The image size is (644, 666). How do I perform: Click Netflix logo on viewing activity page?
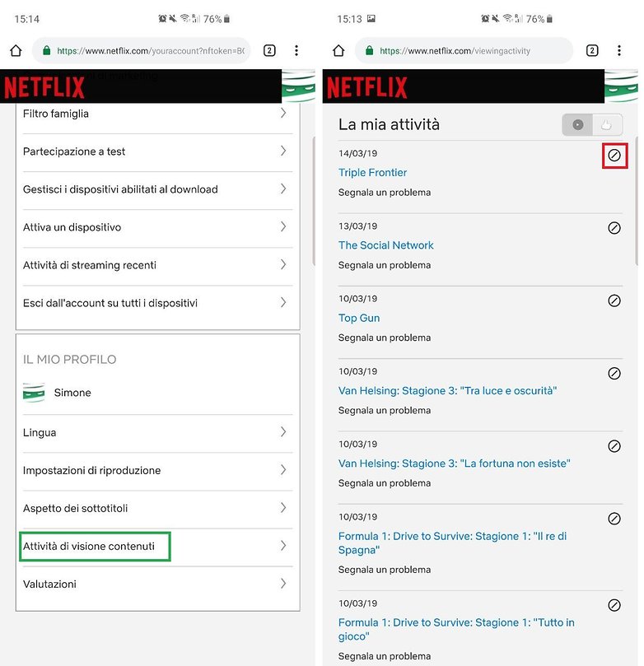pos(367,87)
